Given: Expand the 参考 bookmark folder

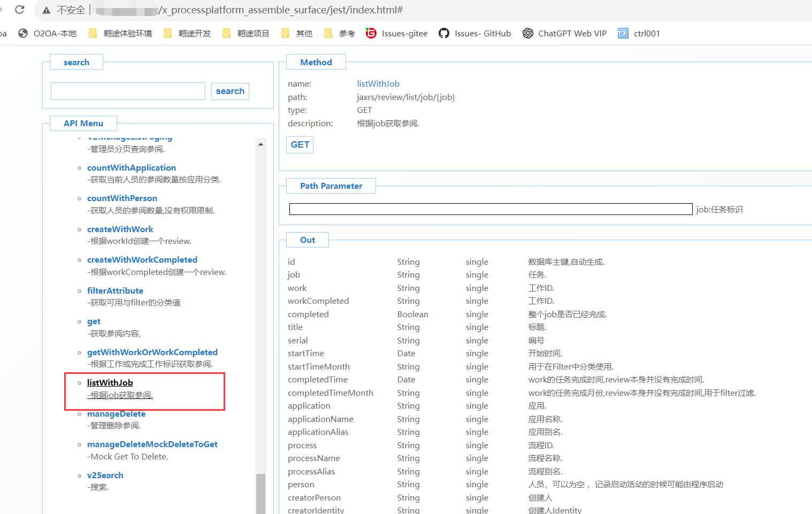Looking at the screenshot, I should coord(340,33).
